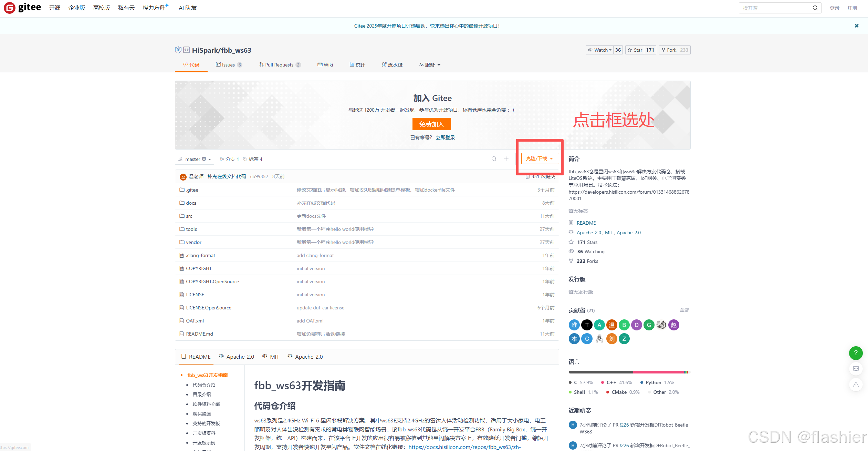The width and height of the screenshot is (868, 451).
Task: Click the search magnifier icon in file toolbar
Action: click(494, 159)
